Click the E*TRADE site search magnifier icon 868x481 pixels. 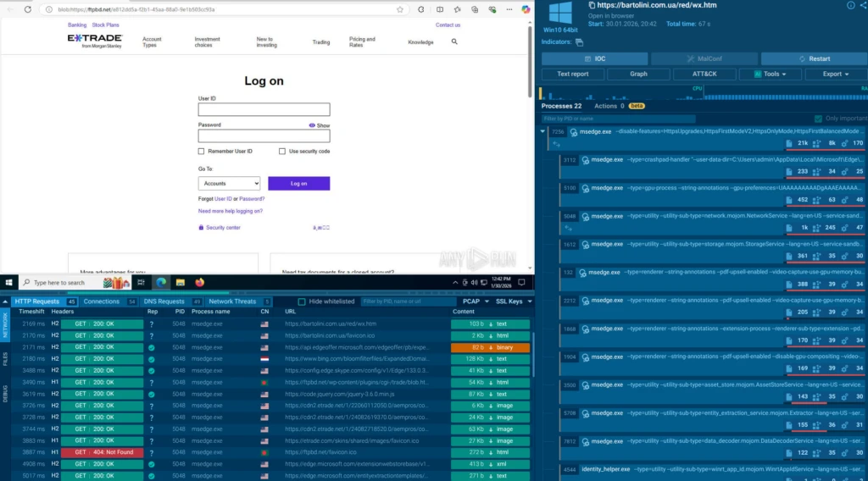454,41
